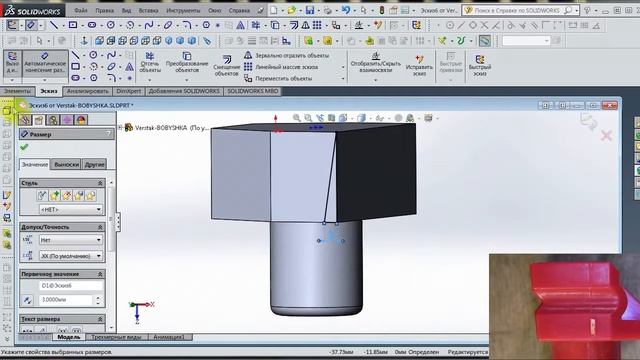Click Линейный массив эскиза
Screen dimensions: 640x360
tap(281, 67)
